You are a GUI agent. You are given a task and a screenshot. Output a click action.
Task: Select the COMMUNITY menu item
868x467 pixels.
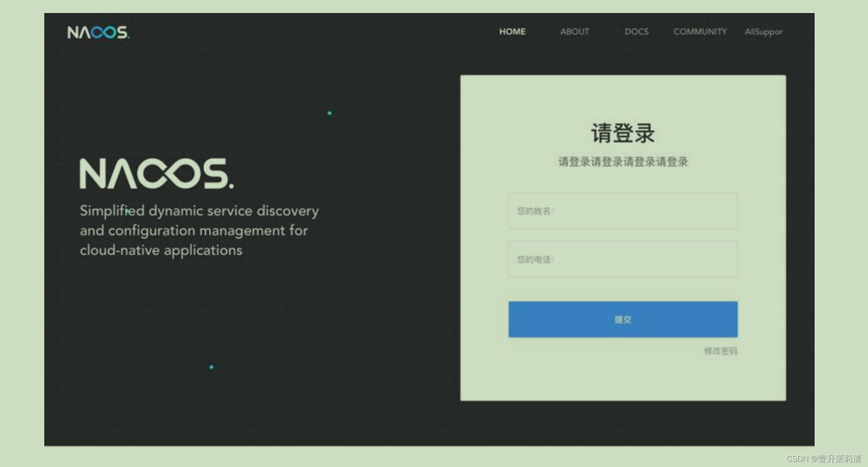(700, 32)
